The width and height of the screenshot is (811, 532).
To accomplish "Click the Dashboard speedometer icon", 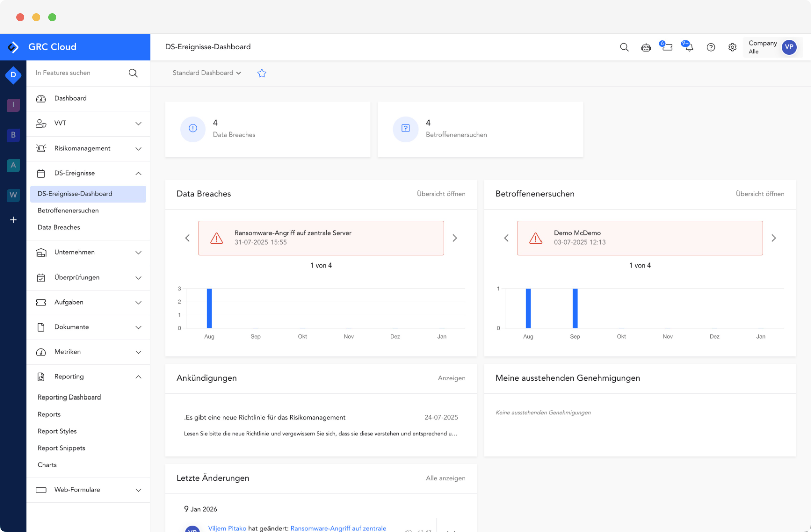I will click(41, 98).
